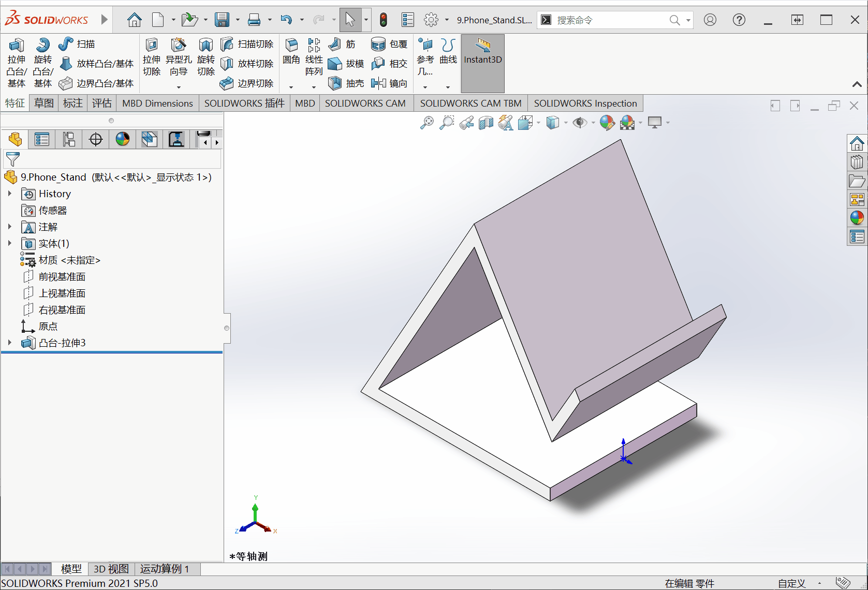868x590 pixels.
Task: Open the SOLIDWORKS CAM tab
Action: pos(365,103)
